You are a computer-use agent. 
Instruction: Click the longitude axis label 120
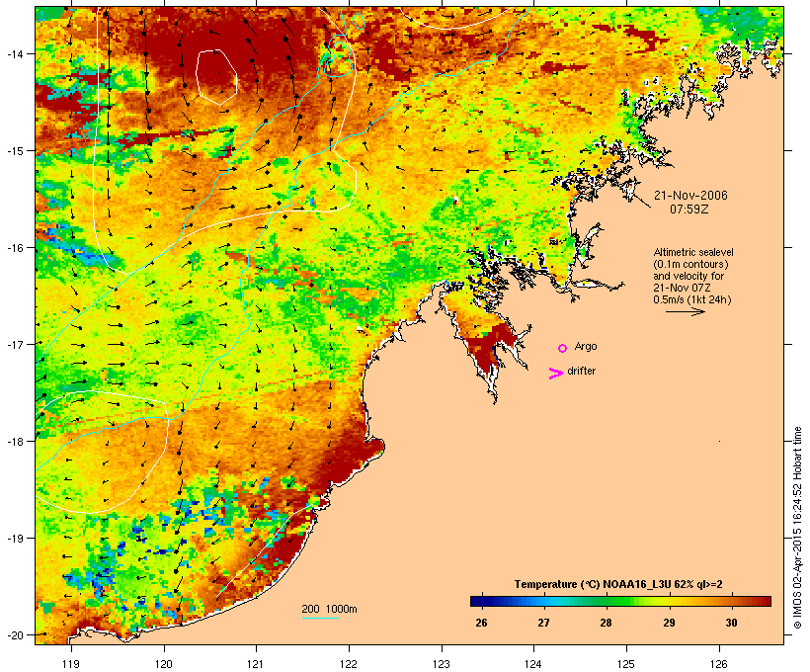point(164,664)
